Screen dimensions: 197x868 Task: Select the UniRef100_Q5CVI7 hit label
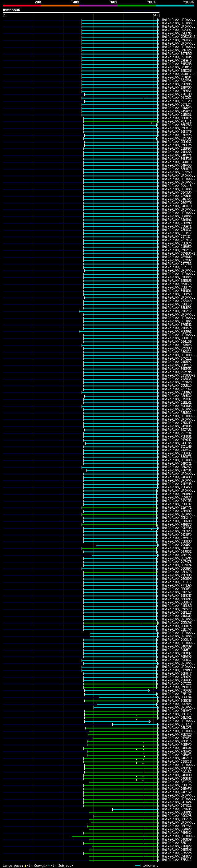tap(177, 128)
